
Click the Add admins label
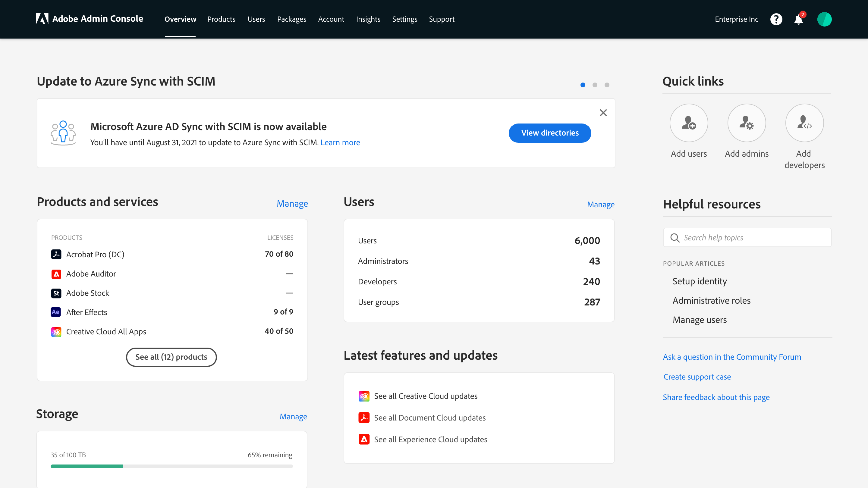point(747,154)
